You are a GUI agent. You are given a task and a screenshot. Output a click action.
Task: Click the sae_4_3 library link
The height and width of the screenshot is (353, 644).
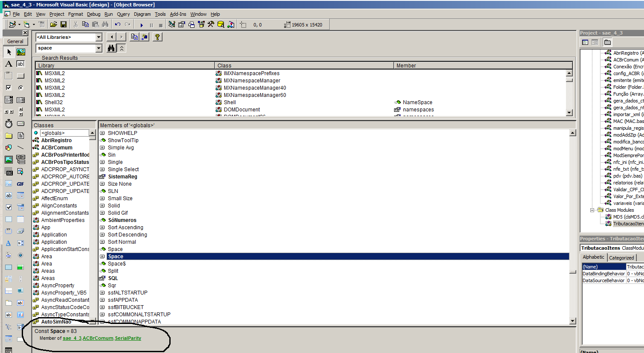(x=72, y=338)
